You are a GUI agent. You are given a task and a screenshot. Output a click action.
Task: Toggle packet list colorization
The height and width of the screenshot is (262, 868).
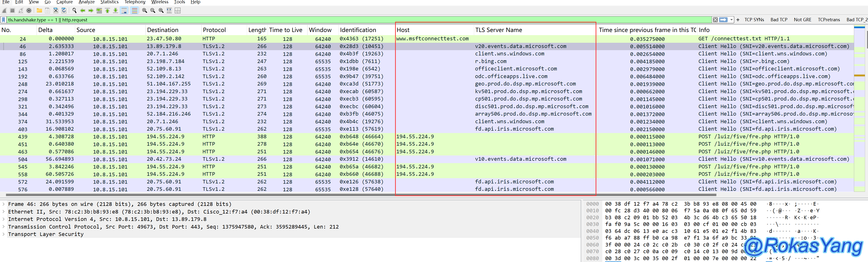[134, 11]
